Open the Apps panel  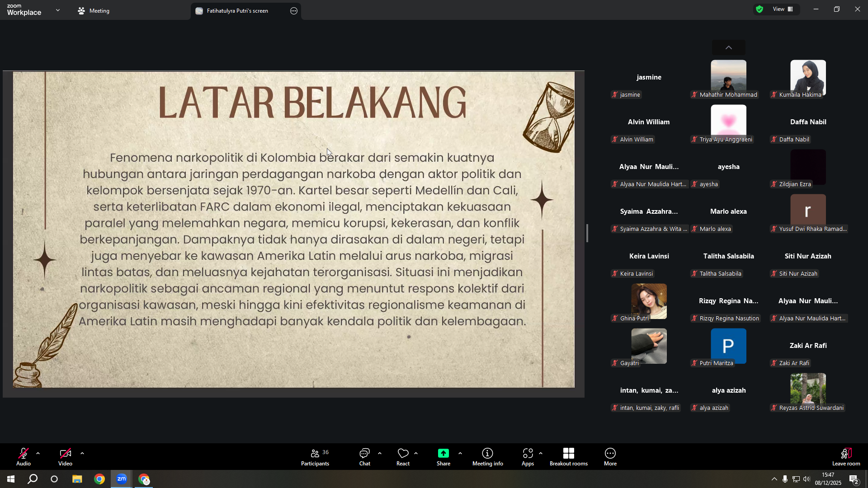(528, 457)
